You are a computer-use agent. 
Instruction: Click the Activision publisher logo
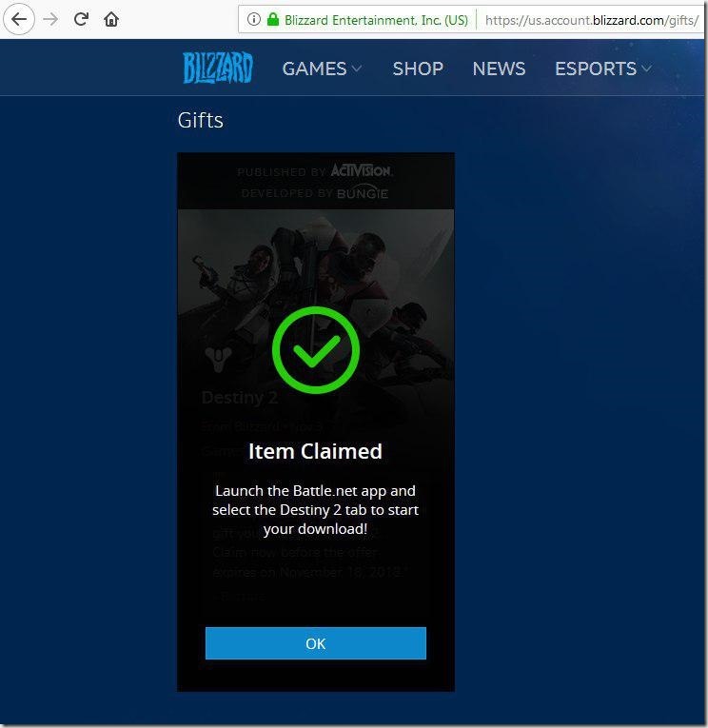click(x=361, y=171)
